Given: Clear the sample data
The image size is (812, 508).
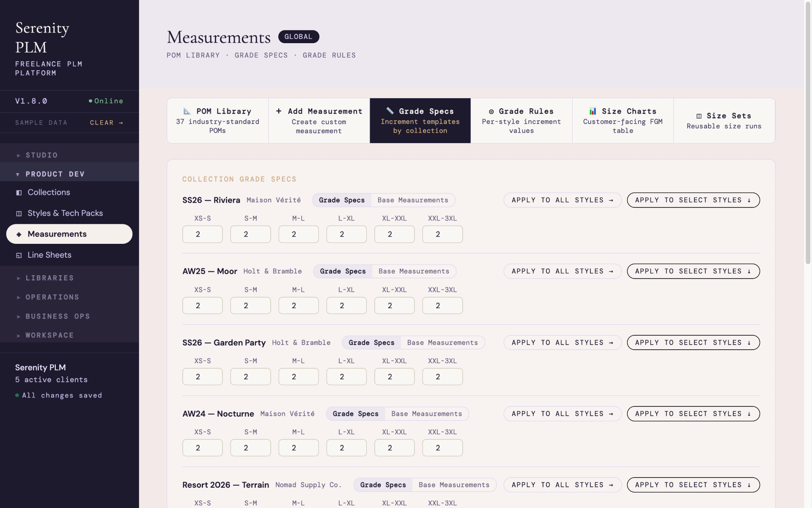Looking at the screenshot, I should coord(107,123).
